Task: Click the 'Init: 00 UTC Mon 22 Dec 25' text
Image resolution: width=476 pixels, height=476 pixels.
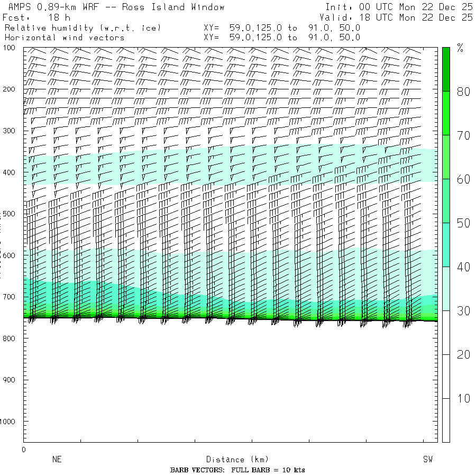Action: click(399, 7)
